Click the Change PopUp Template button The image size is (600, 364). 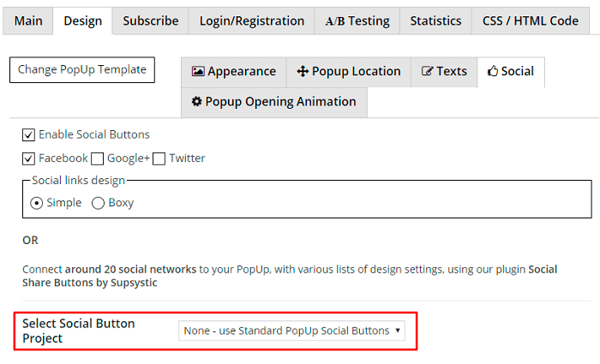pyautogui.click(x=82, y=69)
